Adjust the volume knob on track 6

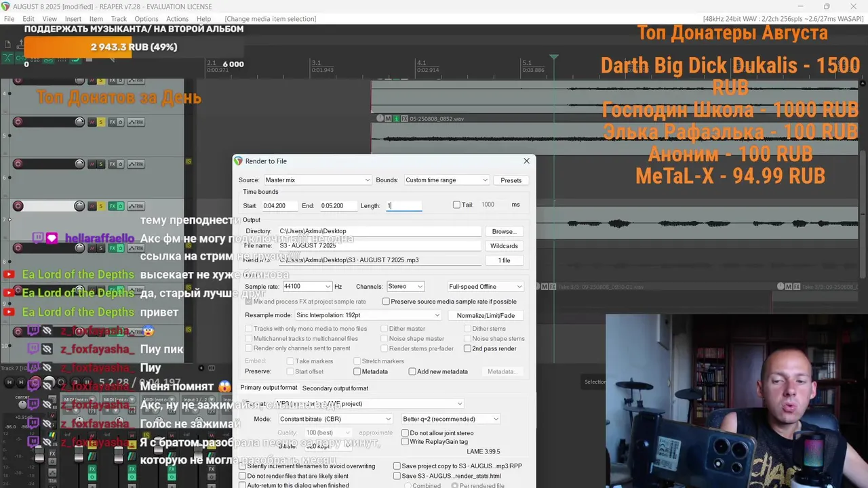pyautogui.click(x=79, y=164)
